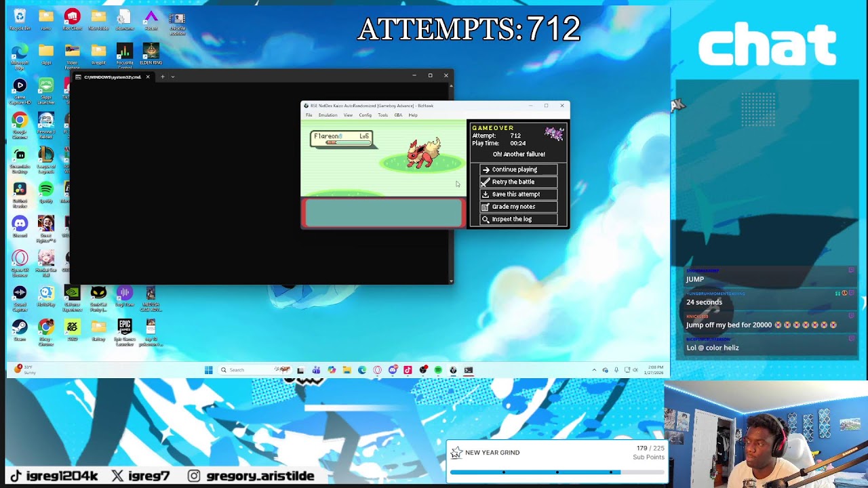The height and width of the screenshot is (488, 868).
Task: Launch Steam from the desktop
Action: pos(20,329)
